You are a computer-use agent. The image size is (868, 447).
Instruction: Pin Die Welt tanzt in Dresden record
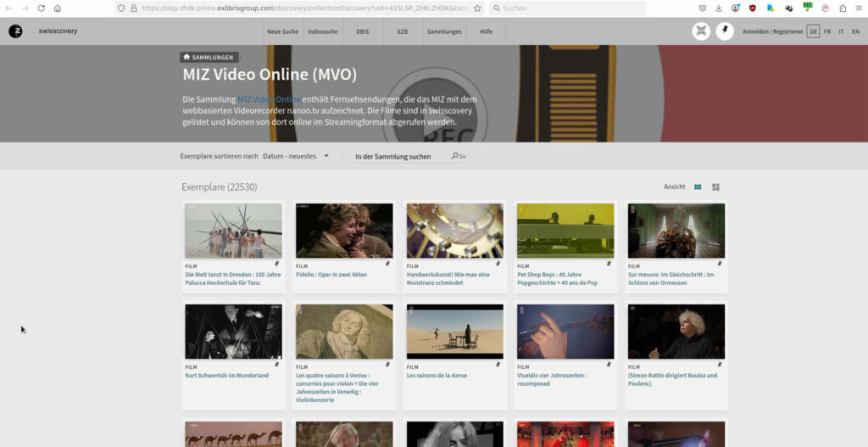(x=277, y=264)
